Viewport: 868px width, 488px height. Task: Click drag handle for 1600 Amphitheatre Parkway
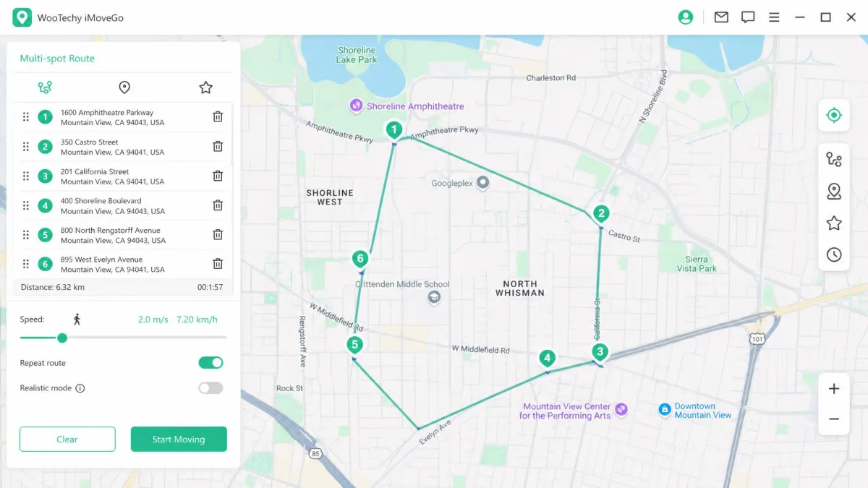[x=25, y=117]
